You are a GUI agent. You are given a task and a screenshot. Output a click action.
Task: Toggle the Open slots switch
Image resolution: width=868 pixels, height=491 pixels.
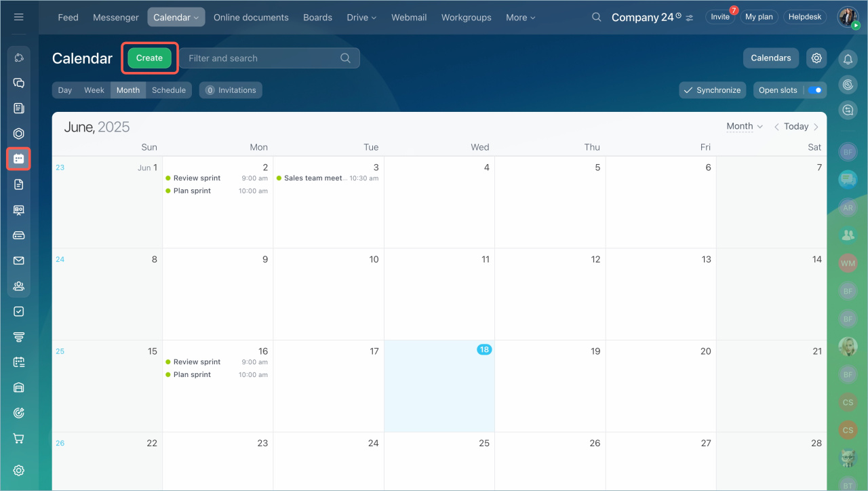[815, 90]
